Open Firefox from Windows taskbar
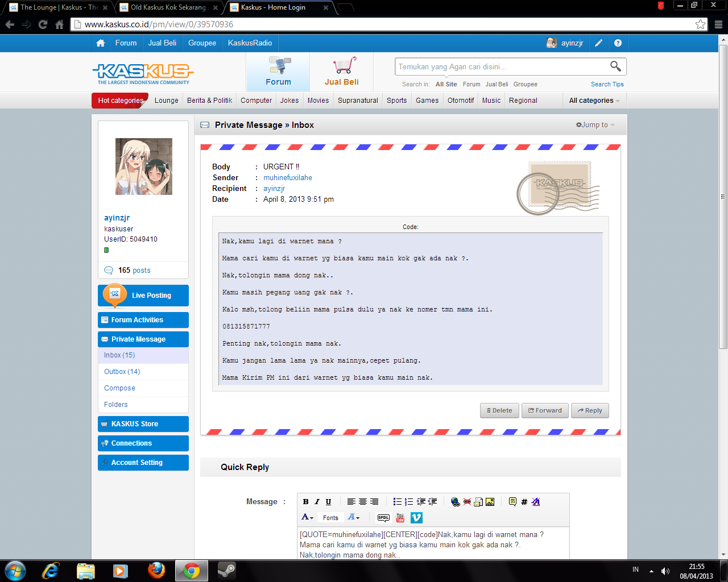This screenshot has height=582, width=728. [x=156, y=571]
